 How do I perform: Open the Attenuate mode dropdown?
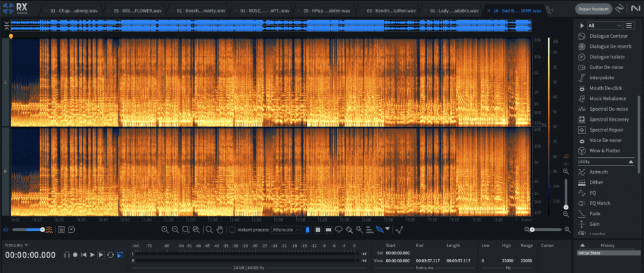click(286, 230)
